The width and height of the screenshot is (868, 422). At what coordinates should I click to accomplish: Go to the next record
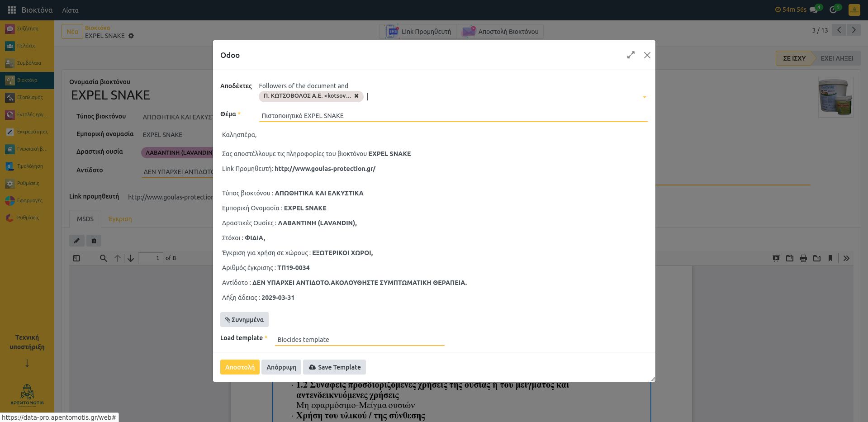pyautogui.click(x=854, y=30)
